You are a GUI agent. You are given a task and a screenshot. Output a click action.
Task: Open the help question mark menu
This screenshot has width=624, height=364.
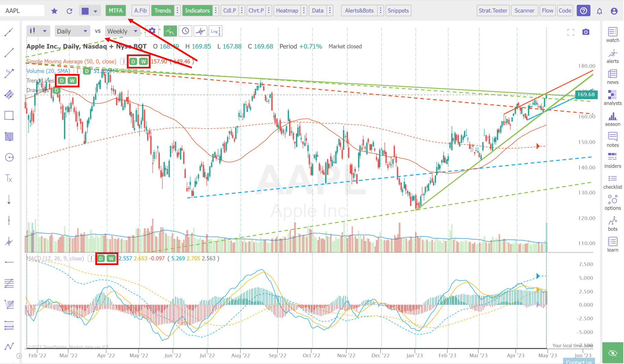click(584, 11)
